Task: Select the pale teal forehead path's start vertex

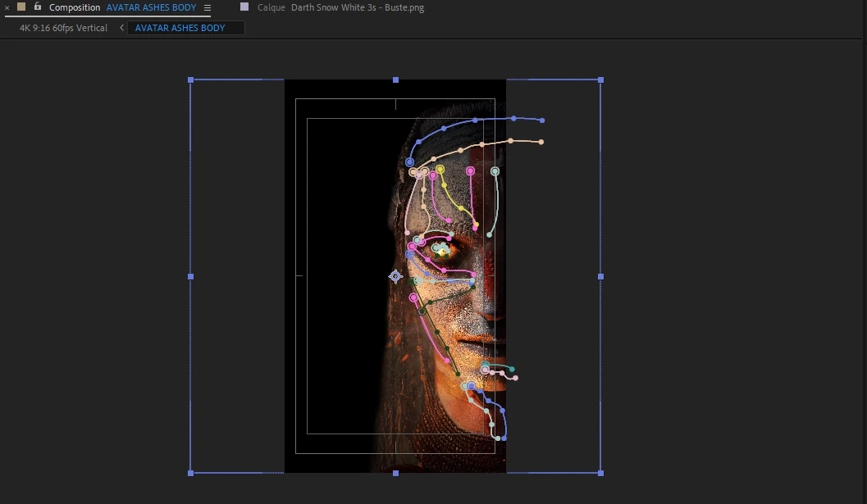Action: (495, 171)
